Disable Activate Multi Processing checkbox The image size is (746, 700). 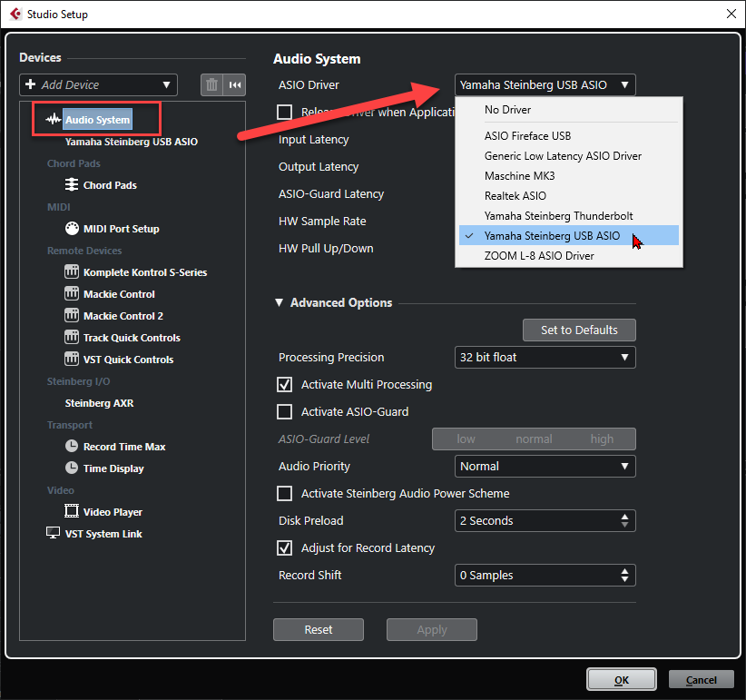pyautogui.click(x=284, y=384)
